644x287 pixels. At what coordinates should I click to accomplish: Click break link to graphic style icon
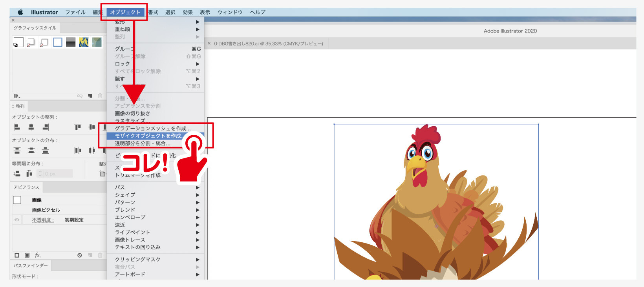(80, 96)
